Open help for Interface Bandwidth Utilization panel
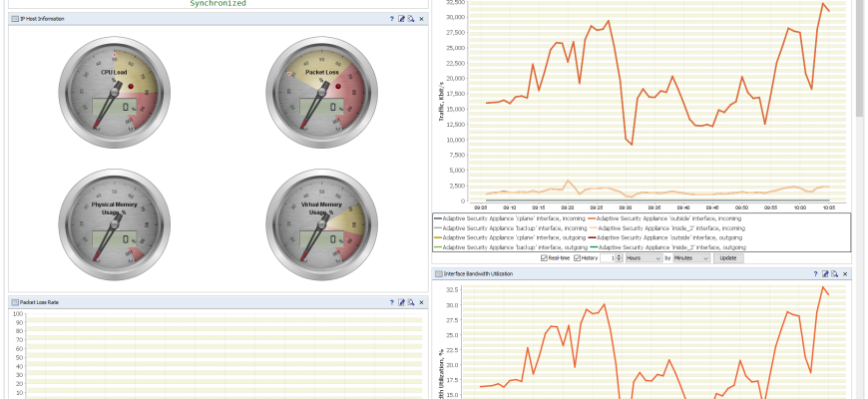Viewport: 868px width, 399px height. point(815,274)
